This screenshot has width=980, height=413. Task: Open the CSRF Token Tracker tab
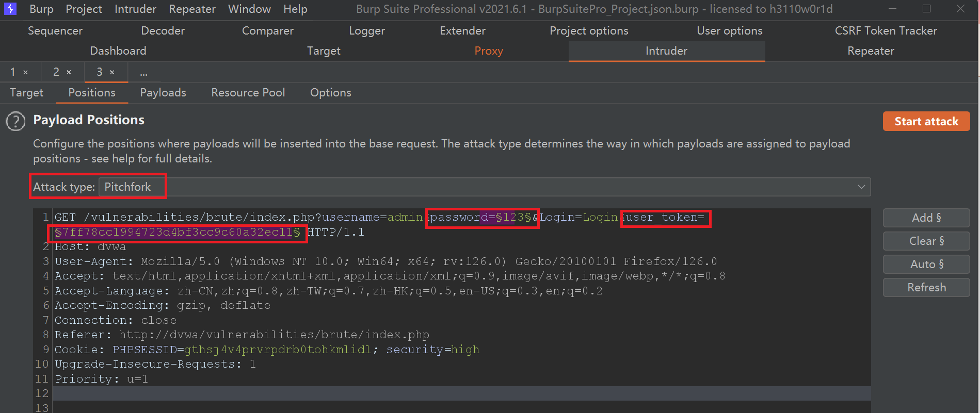[886, 31]
